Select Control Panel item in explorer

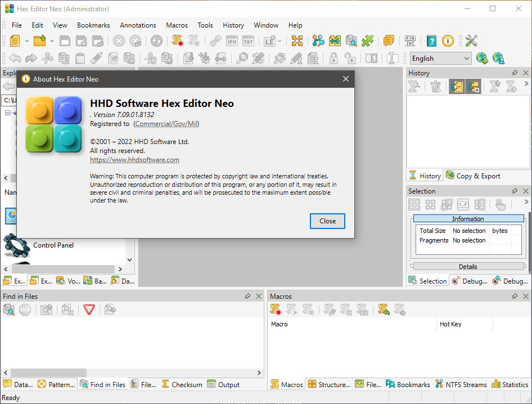[53, 245]
